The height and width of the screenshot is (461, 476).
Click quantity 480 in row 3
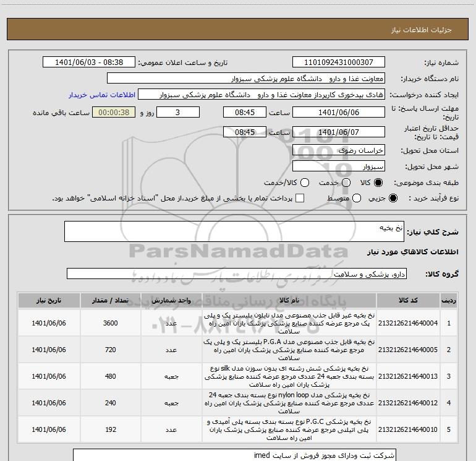110,376
